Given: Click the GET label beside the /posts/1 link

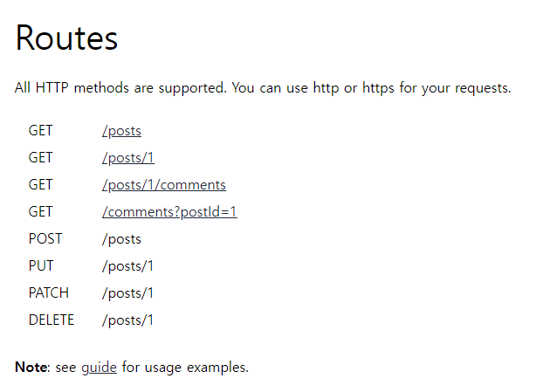Looking at the screenshot, I should pyautogui.click(x=40, y=158).
